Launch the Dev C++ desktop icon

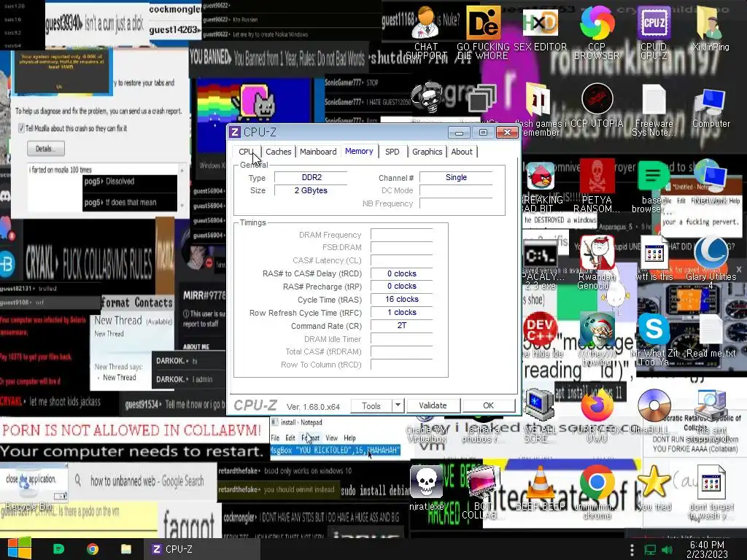[541, 329]
